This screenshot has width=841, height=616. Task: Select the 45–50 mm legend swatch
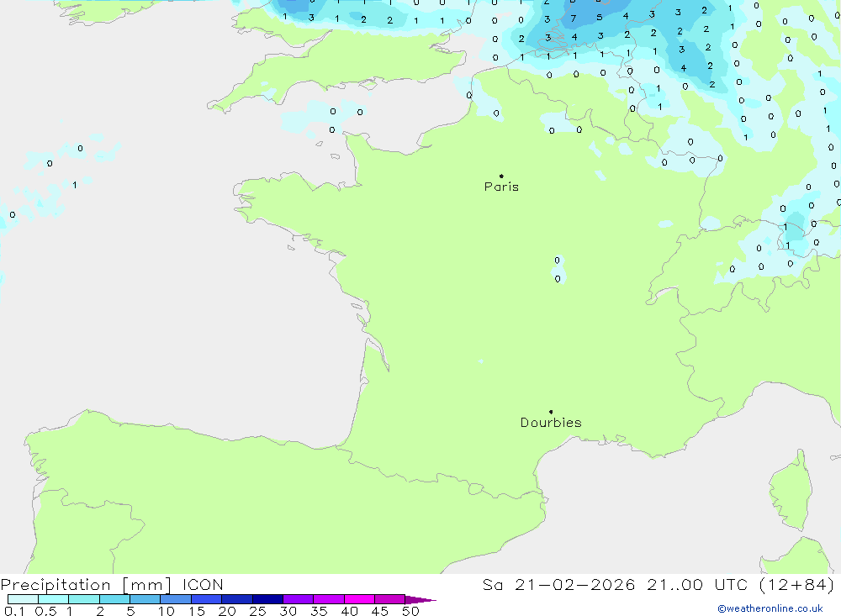tap(390, 599)
